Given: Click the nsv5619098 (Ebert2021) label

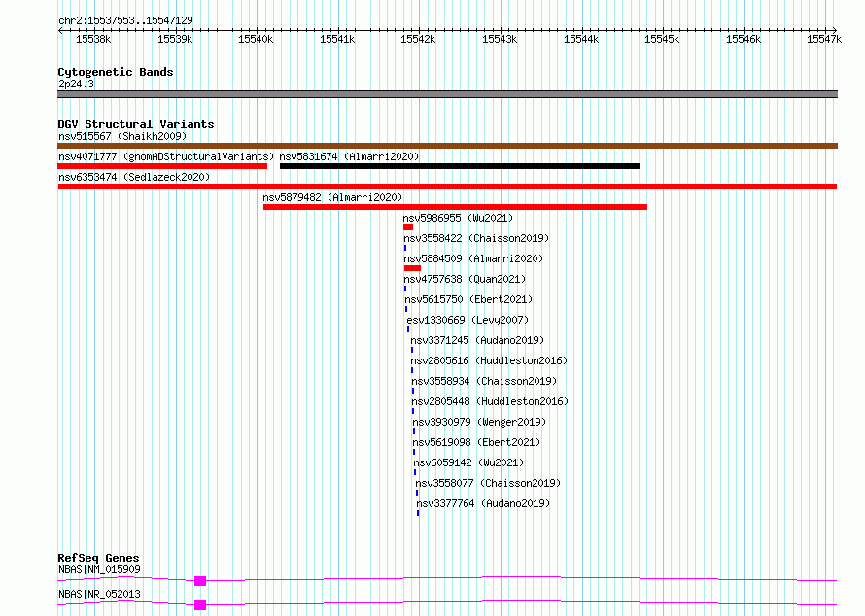Looking at the screenshot, I should 476,442.
